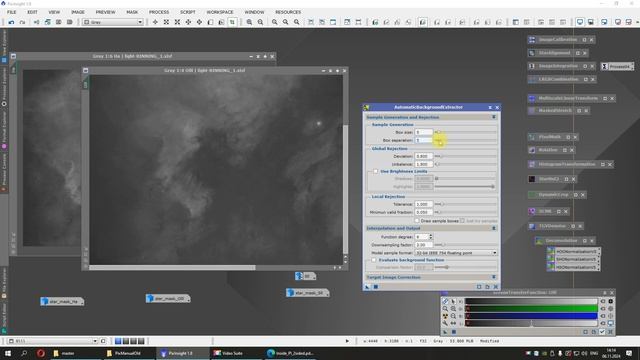Click the Box size input field
This screenshot has width=640, height=360.
coord(424,132)
